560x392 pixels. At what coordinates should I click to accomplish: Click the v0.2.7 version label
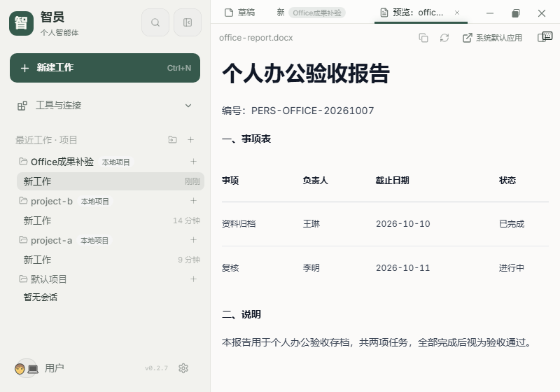pyautogui.click(x=156, y=368)
